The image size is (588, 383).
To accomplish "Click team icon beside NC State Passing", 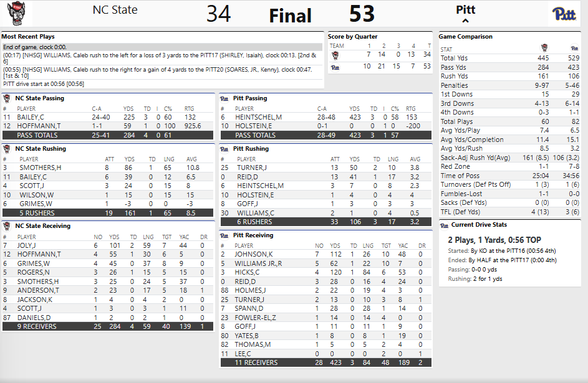I will (7, 98).
